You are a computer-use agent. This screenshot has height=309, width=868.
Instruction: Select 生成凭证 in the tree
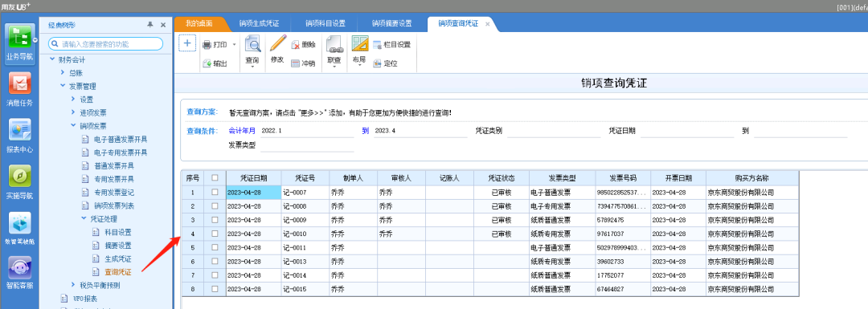pos(118,258)
